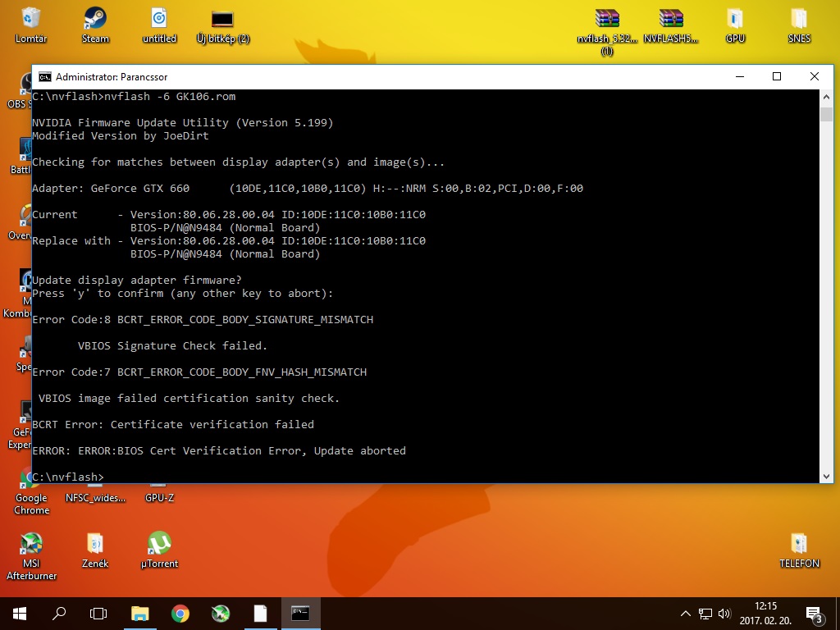840x630 pixels.
Task: Click the command prompt title bar icon
Action: tap(45, 76)
